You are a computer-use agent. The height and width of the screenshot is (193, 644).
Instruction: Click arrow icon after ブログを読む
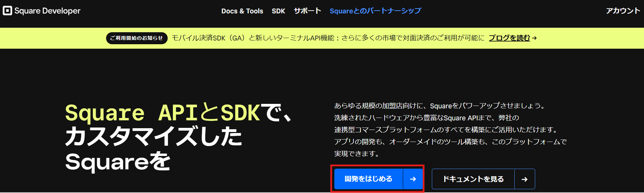534,38
